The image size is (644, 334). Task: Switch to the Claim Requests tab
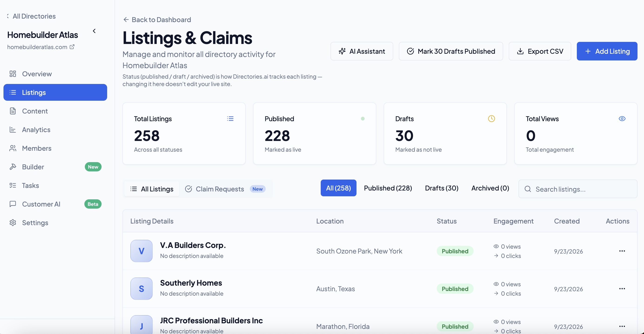[x=225, y=189]
